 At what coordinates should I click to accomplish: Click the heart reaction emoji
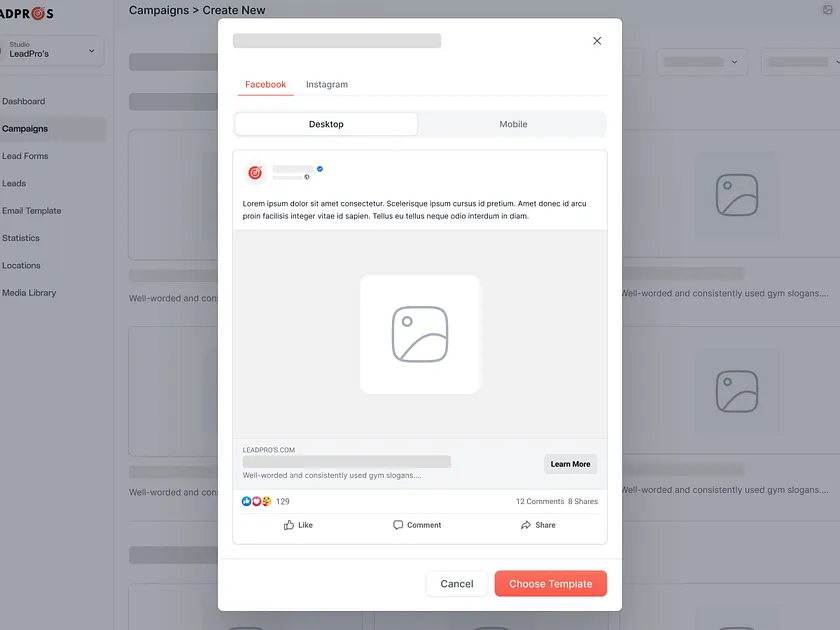(257, 501)
